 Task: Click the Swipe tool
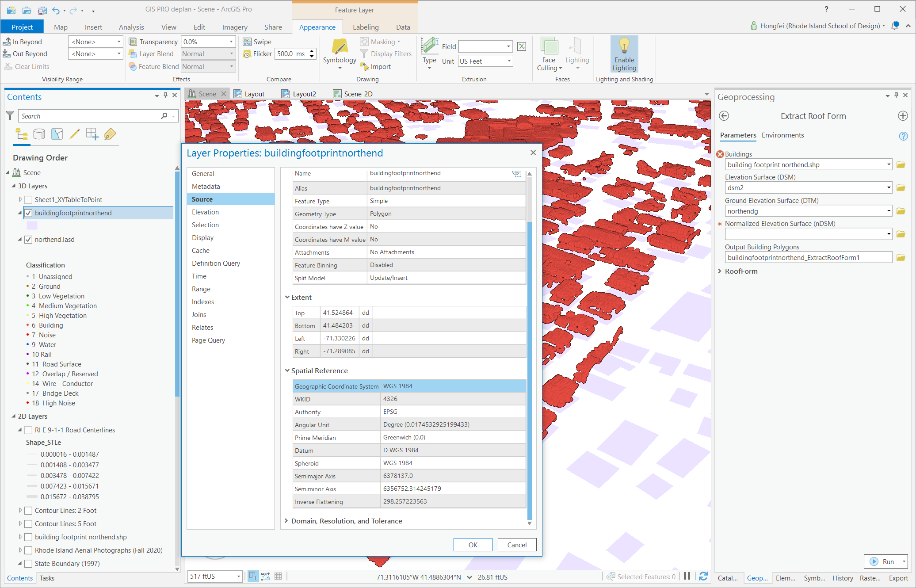tap(257, 42)
